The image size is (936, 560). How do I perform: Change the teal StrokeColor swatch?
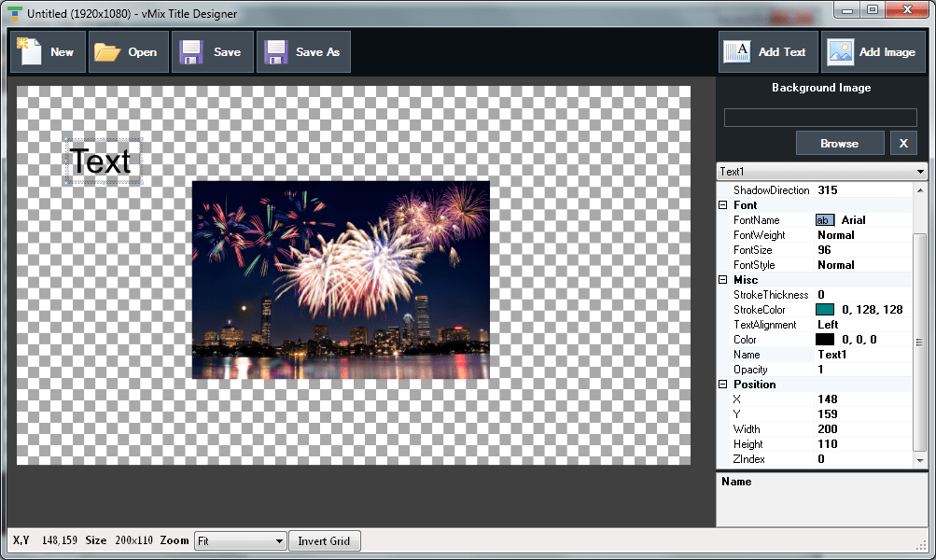(825, 309)
